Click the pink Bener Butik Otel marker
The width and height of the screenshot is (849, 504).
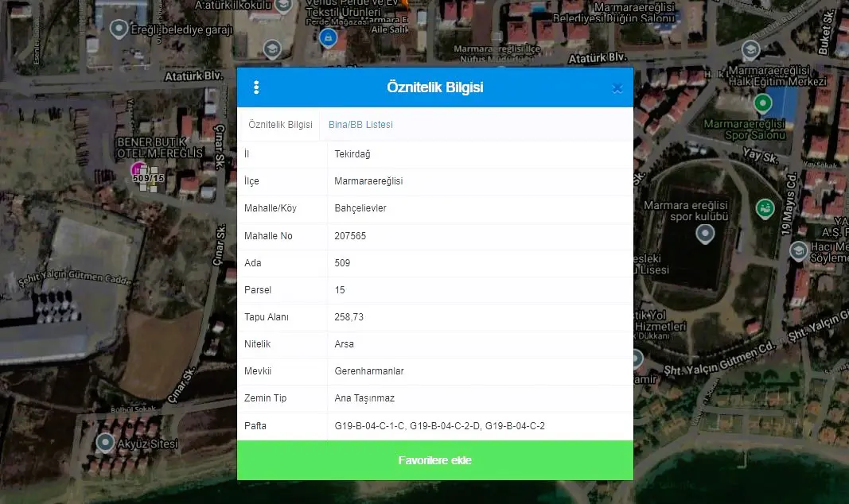(x=138, y=170)
